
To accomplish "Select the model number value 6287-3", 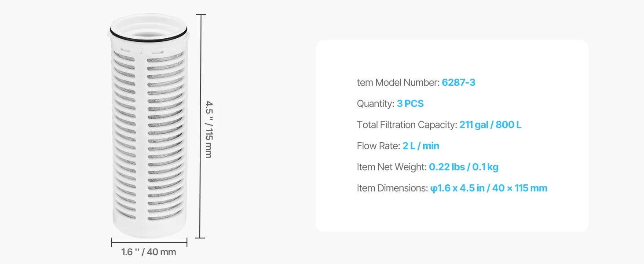I will point(458,83).
